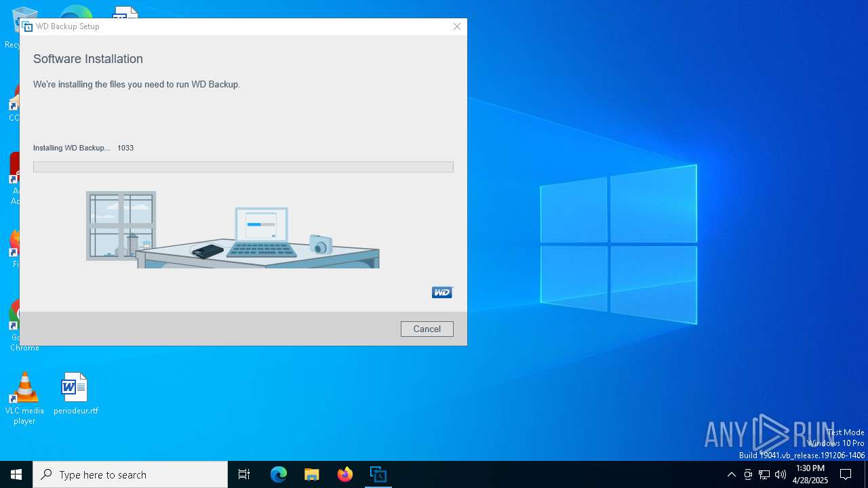Select WD Backup Setup taskbar button

click(x=378, y=474)
